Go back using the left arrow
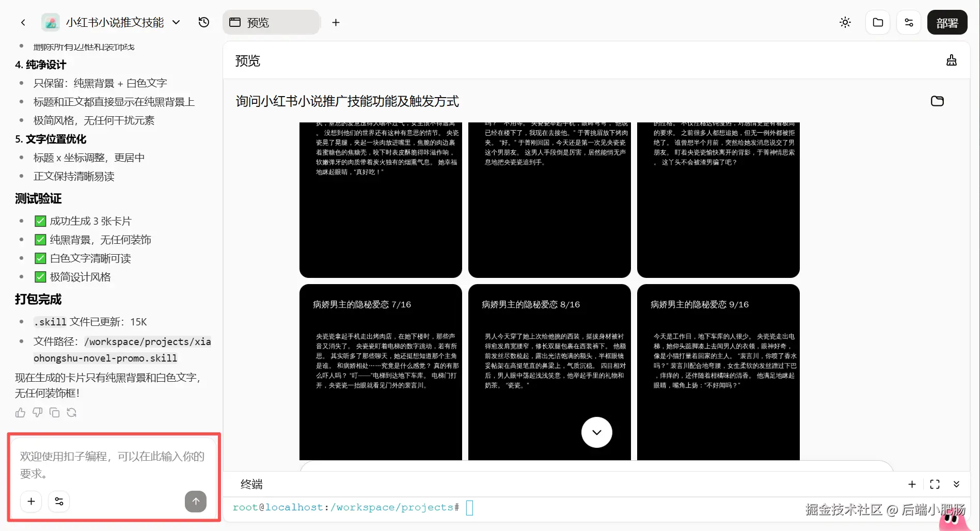The height and width of the screenshot is (531, 980). coord(23,22)
